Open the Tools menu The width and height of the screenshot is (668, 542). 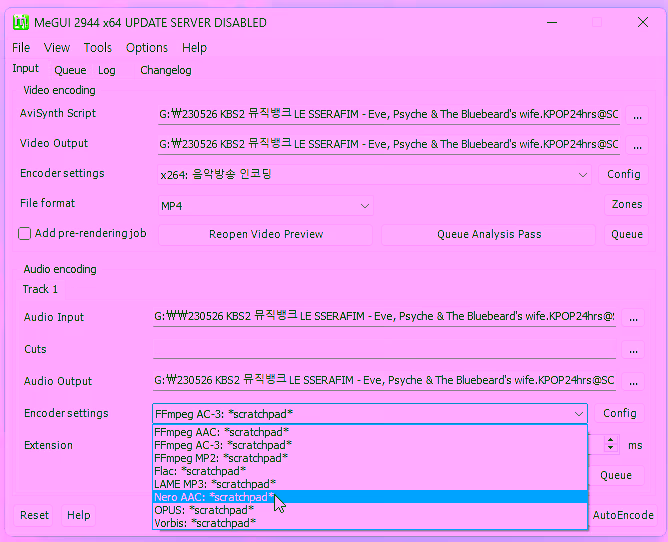(98, 48)
